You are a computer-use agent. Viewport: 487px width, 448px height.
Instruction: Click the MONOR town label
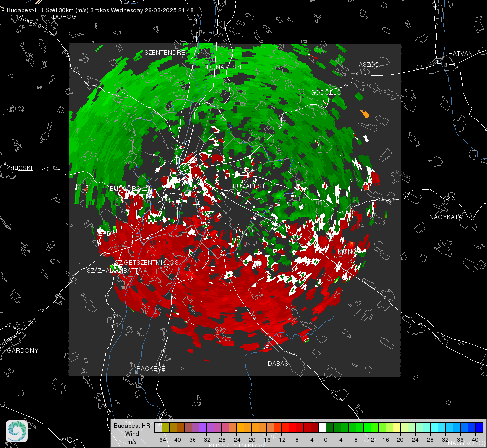coord(349,251)
